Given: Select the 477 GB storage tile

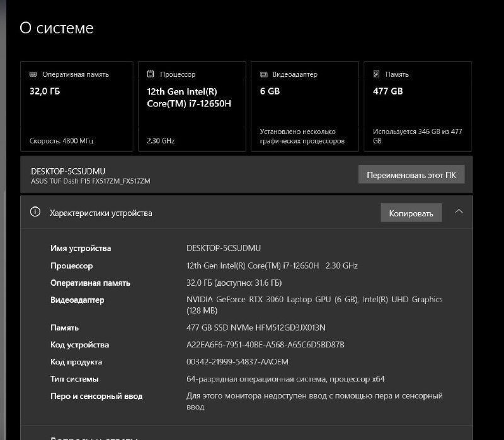Looking at the screenshot, I should [418, 106].
